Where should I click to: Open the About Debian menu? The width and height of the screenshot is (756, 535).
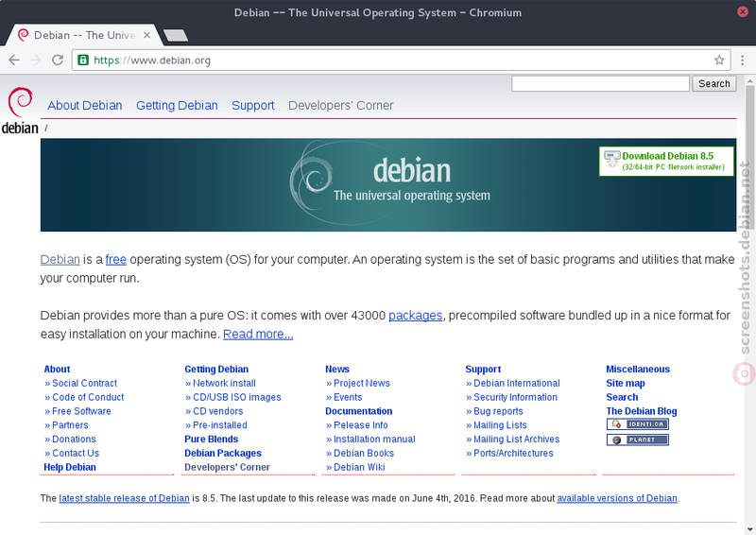click(x=85, y=106)
